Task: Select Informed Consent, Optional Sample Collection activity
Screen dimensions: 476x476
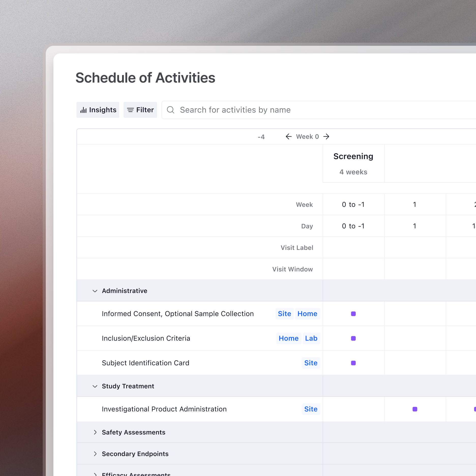Action: tap(178, 314)
